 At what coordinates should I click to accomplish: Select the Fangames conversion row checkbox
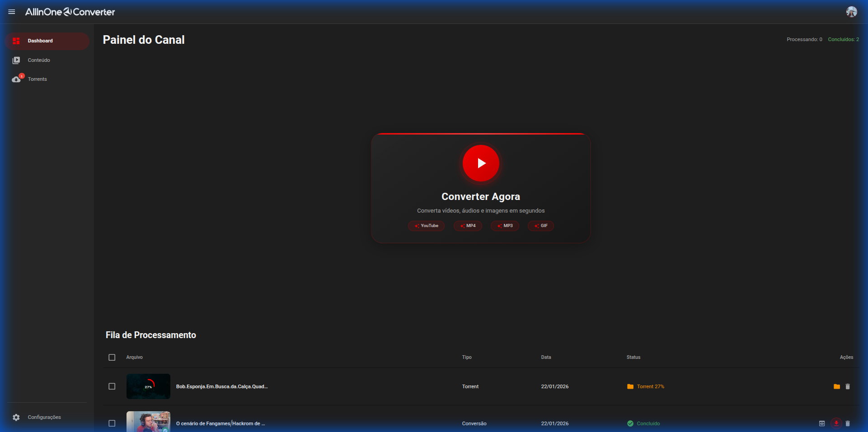[112, 423]
